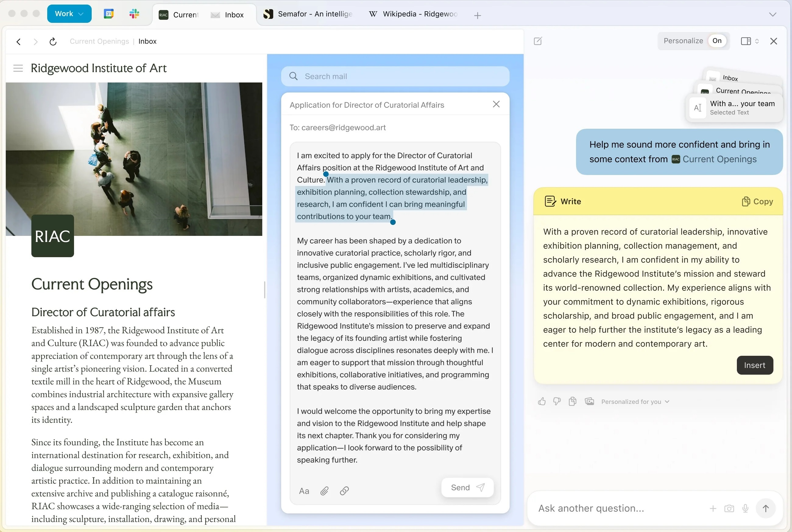This screenshot has width=792, height=532.
Task: Toggle Personalize On switch
Action: pyautogui.click(x=717, y=41)
